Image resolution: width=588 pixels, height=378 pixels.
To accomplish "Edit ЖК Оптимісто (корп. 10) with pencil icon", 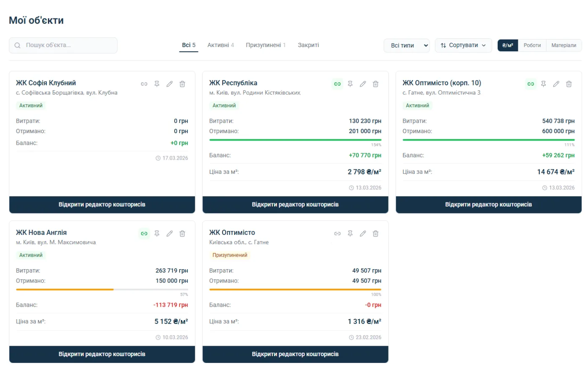I will coord(556,84).
